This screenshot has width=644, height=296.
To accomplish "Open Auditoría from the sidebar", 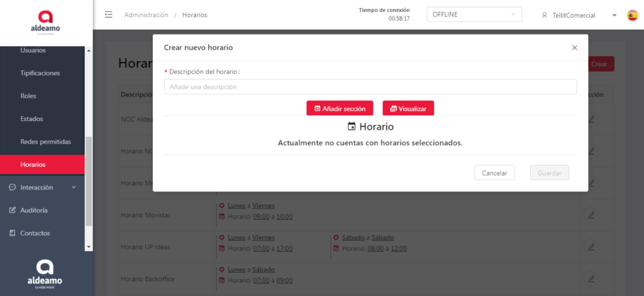I will pos(33,210).
